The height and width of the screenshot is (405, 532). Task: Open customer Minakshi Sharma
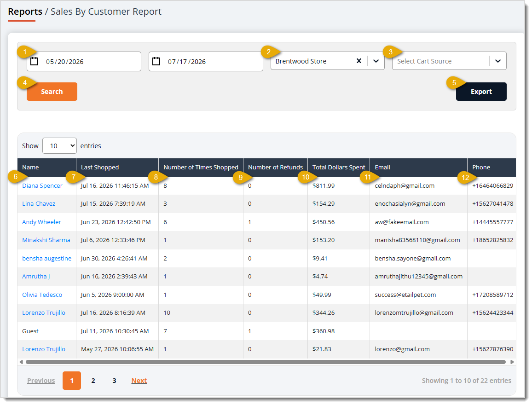click(x=46, y=240)
